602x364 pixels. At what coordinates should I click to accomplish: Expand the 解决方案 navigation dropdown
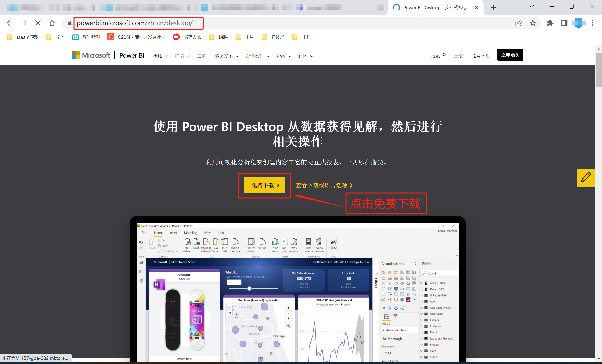(226, 56)
